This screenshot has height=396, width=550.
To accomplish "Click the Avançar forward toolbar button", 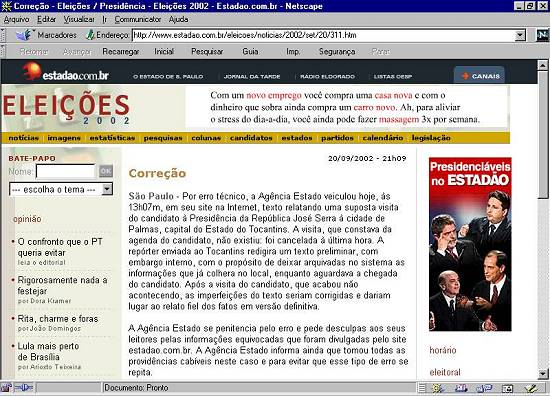I will coord(77,52).
